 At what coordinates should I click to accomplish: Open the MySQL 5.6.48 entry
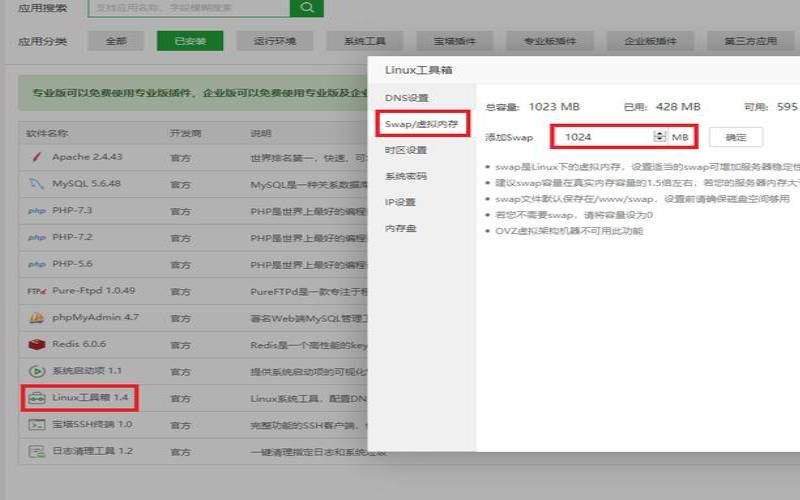coord(86,183)
